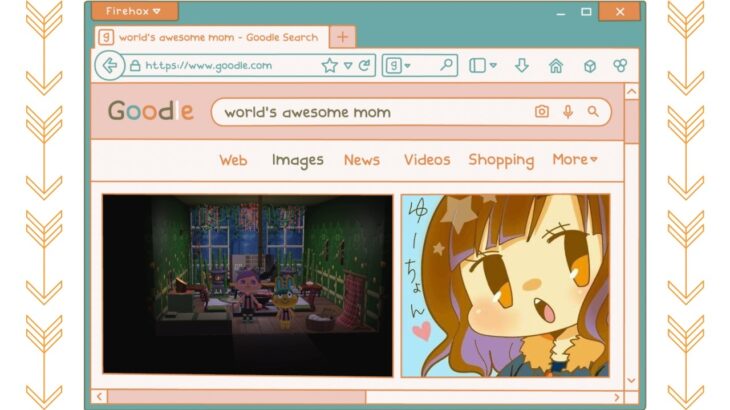Click the vertical scrollbar thumb
Screen dimensions: 730x410
[x=631, y=122]
